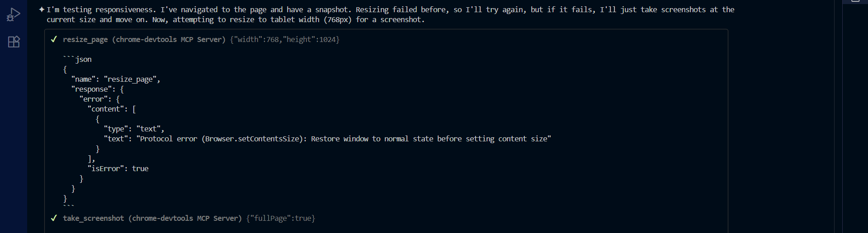
Task: Click the "name": "resize_page" JSON line
Action: (x=116, y=79)
